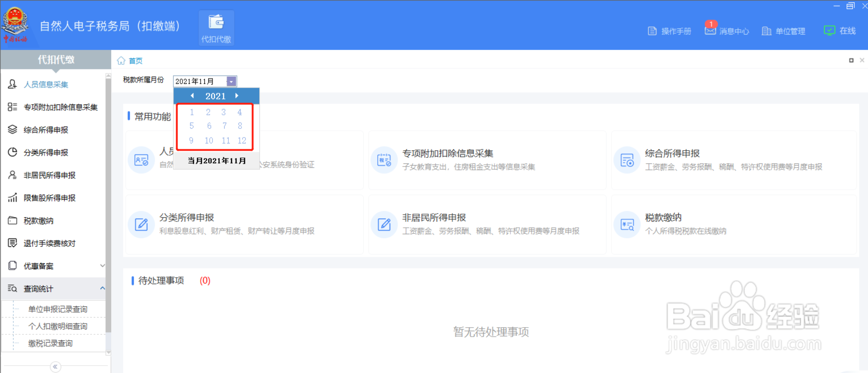
Task: Click 限售股所得申报 chart icon in sidebar
Action: tap(13, 197)
